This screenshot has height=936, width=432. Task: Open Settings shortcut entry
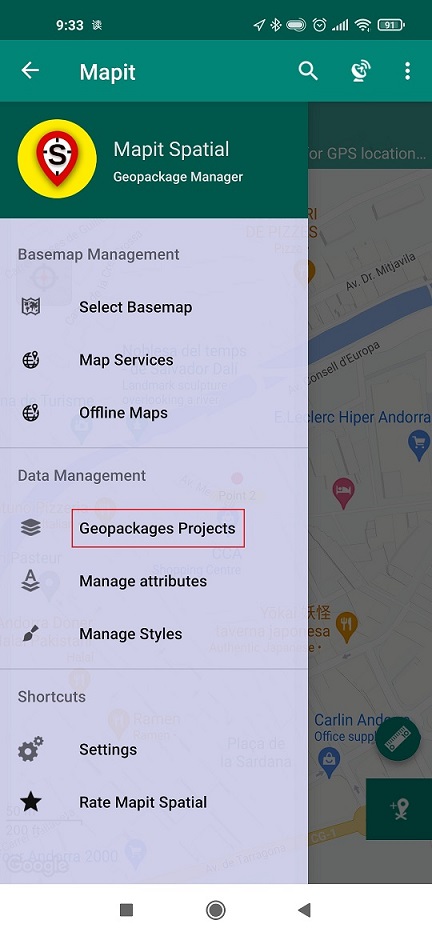[154, 750]
